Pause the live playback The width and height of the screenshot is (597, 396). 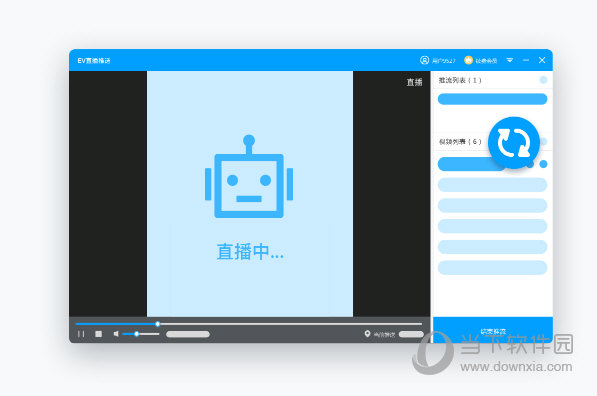81,334
